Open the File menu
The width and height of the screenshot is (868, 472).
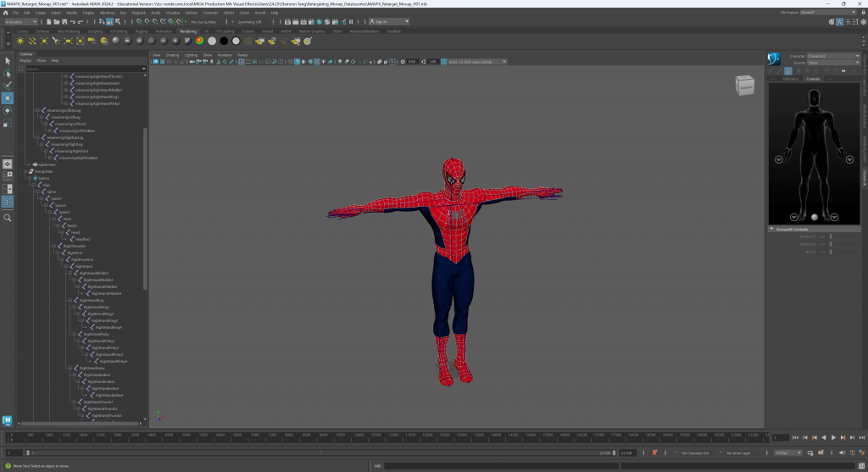[x=15, y=13]
